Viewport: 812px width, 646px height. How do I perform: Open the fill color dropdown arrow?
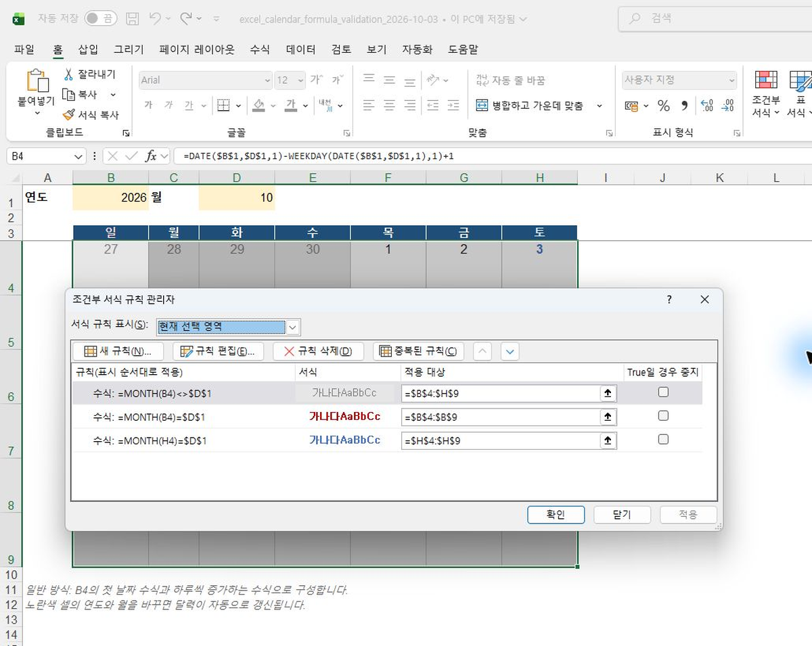click(273, 106)
